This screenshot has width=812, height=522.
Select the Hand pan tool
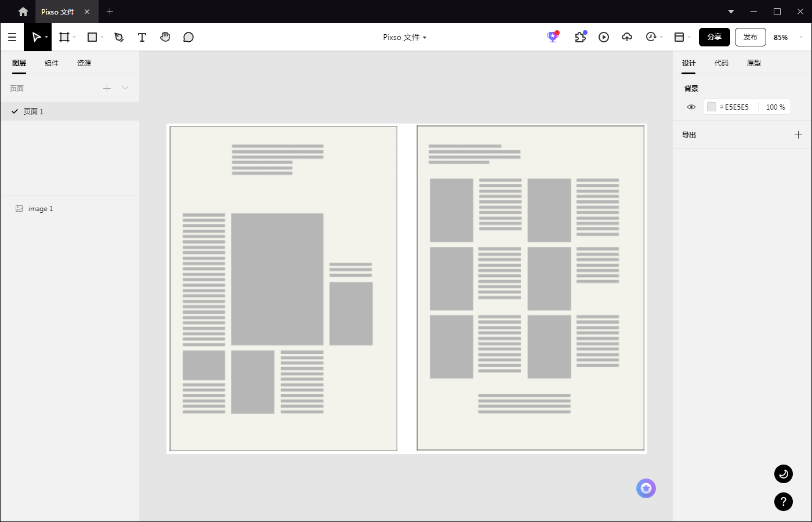(x=165, y=37)
